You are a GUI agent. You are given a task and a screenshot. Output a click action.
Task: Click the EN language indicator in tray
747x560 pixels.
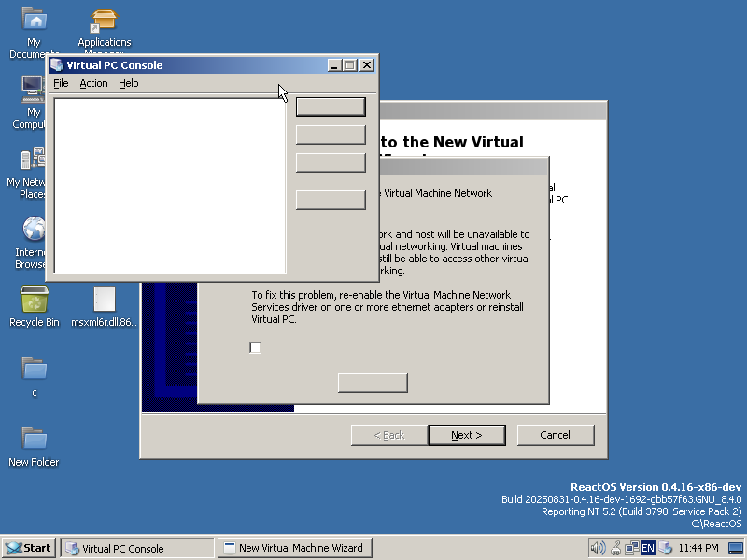click(x=648, y=548)
